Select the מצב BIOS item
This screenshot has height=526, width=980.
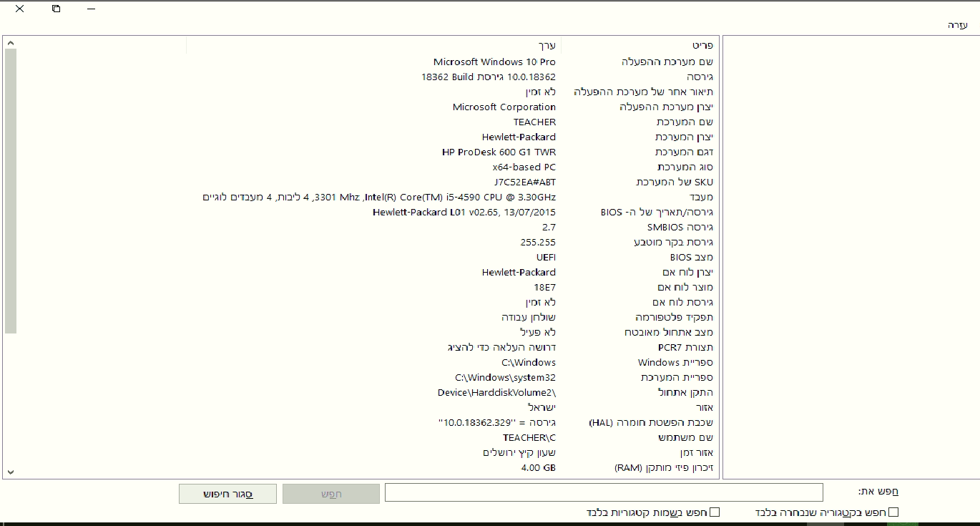point(691,258)
